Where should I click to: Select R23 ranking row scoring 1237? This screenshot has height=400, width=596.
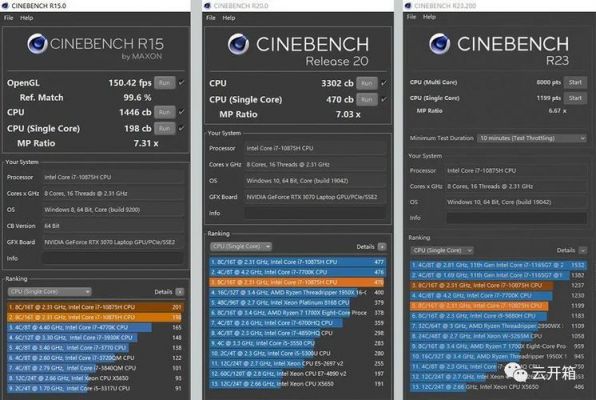pos(498,285)
